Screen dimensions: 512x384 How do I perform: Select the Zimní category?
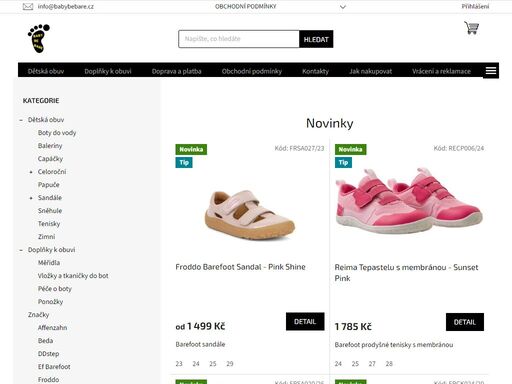[x=46, y=237]
